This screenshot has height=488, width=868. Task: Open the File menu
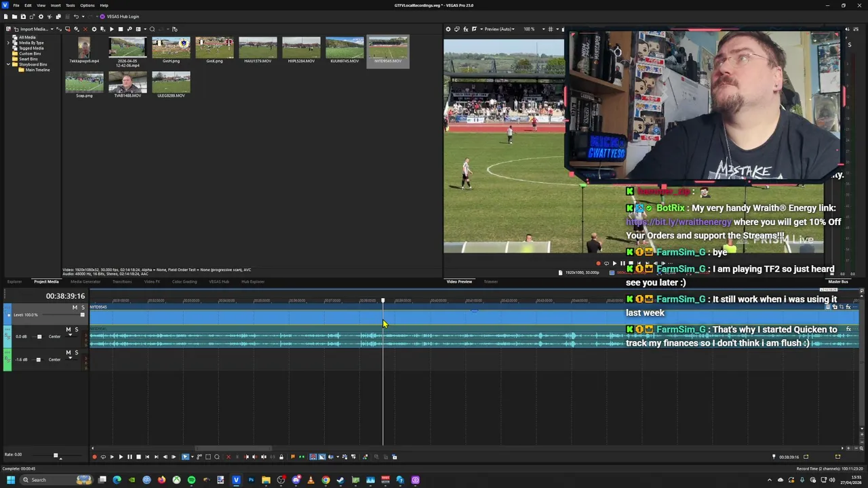point(16,5)
